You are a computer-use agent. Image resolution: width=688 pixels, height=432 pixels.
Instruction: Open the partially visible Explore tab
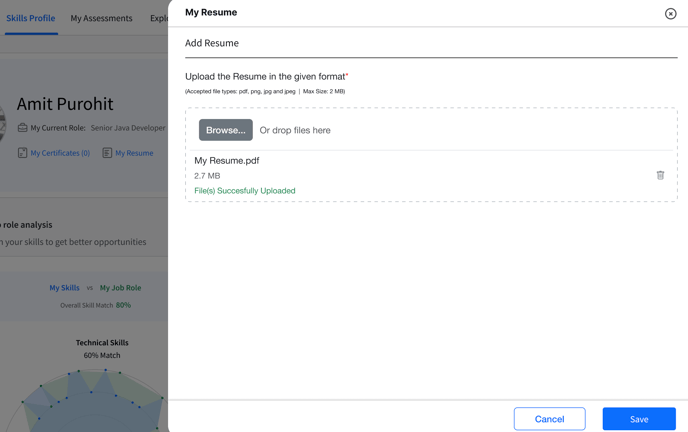(x=159, y=18)
